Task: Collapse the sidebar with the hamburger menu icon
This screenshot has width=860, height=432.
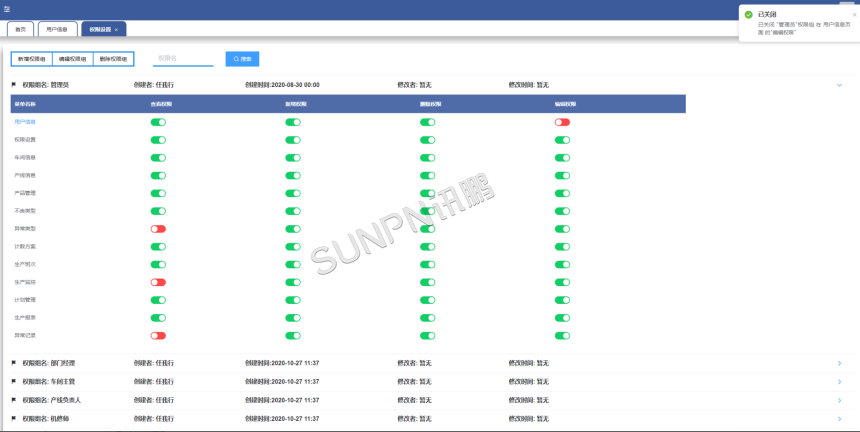Action: (7, 9)
